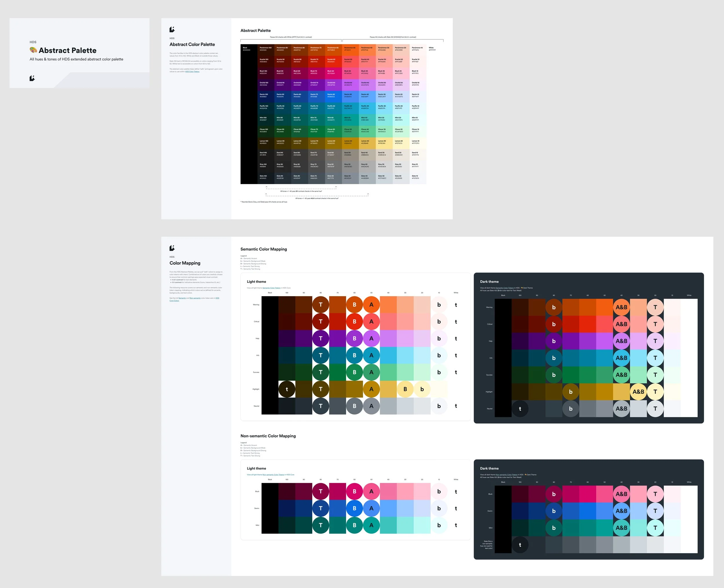Click the HDS logo above the Color Mapping heading

coord(172,248)
